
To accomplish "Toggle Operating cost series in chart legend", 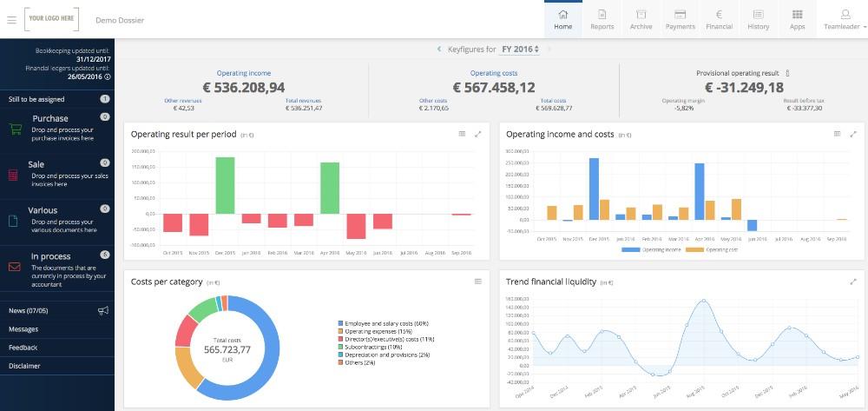I will coord(717,249).
